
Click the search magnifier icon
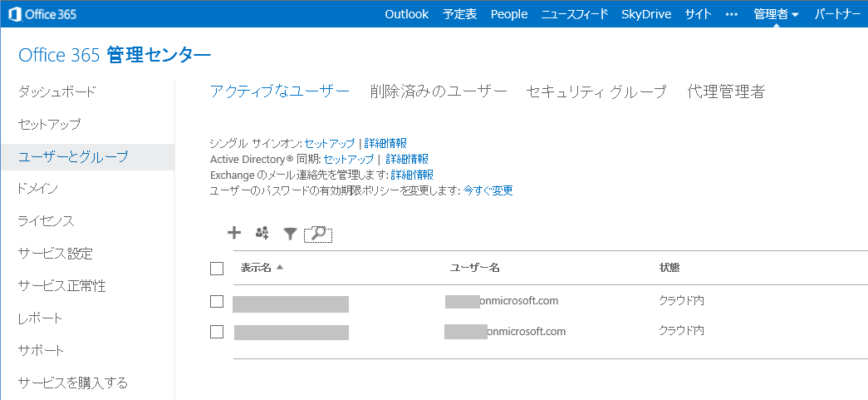point(318,235)
